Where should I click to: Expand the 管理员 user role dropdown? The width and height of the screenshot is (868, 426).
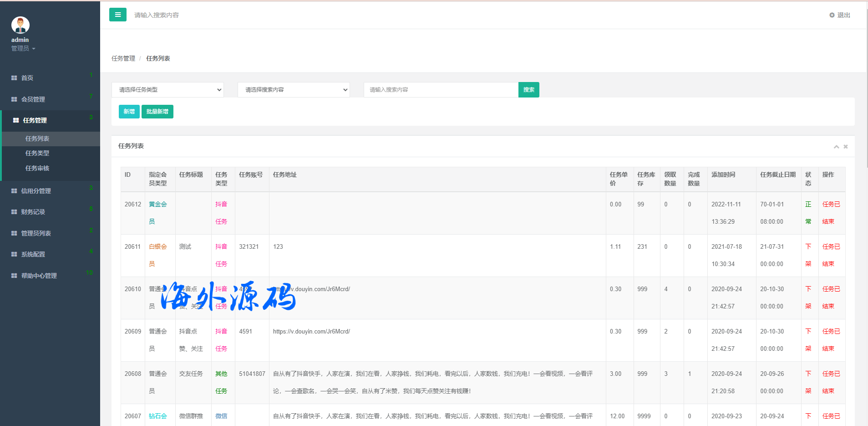[x=23, y=48]
